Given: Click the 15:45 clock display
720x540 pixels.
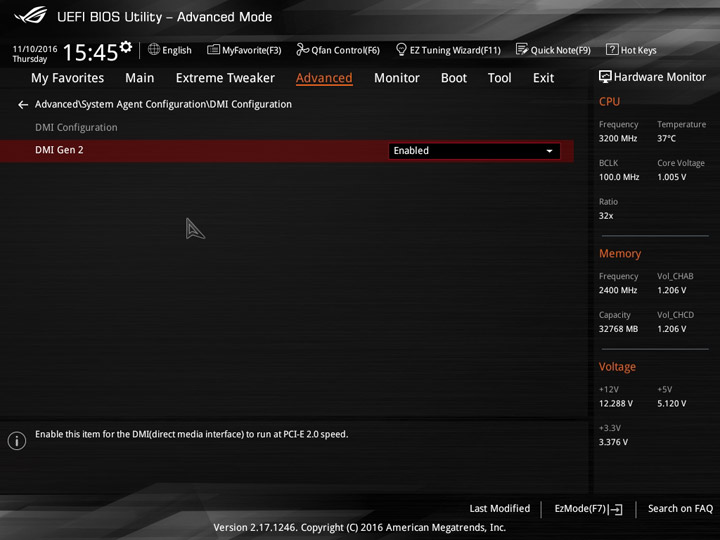Looking at the screenshot, I should 90,52.
